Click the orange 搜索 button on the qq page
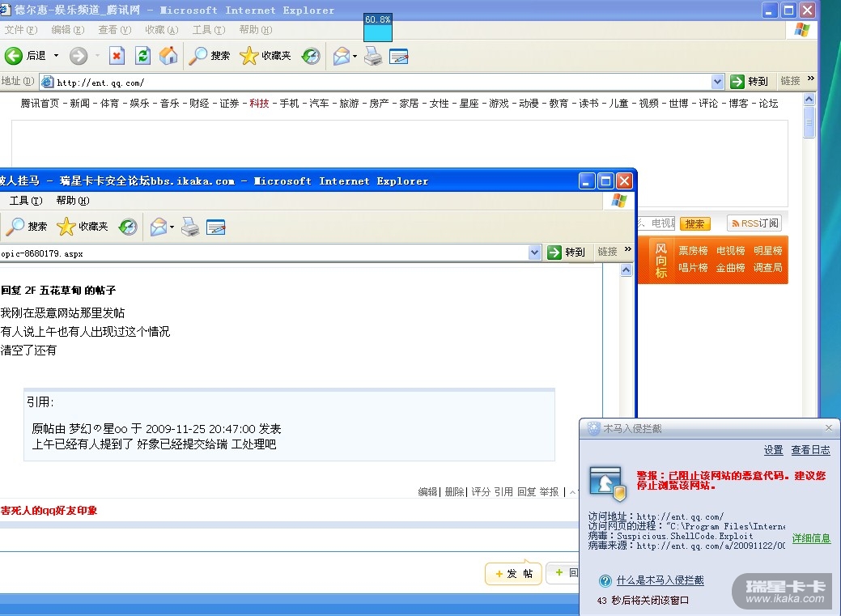841x616 pixels. [x=694, y=223]
